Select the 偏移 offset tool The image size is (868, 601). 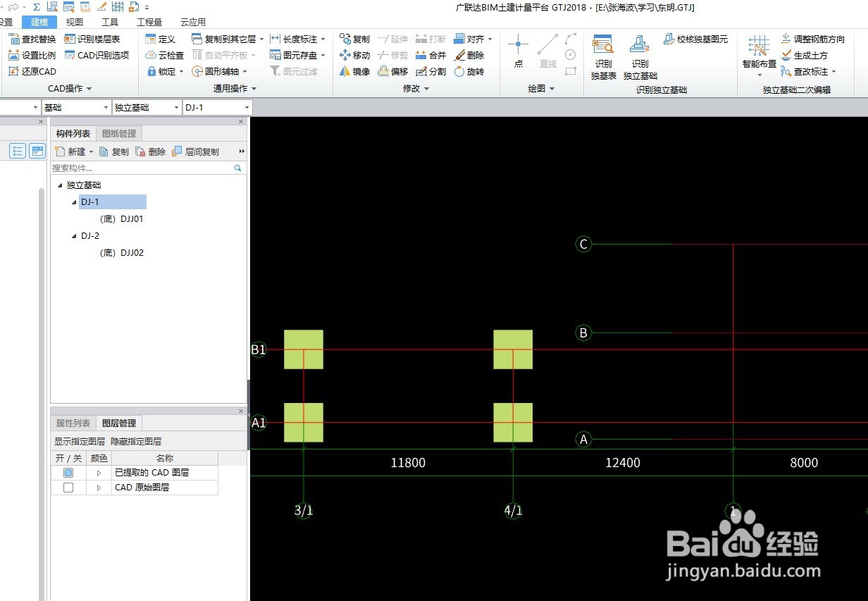coord(393,71)
